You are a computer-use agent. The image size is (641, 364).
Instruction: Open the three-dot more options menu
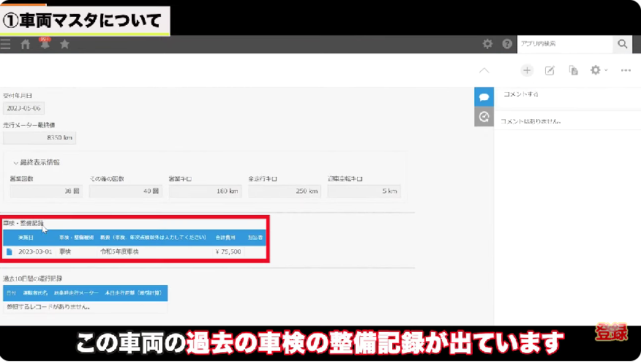(x=626, y=70)
